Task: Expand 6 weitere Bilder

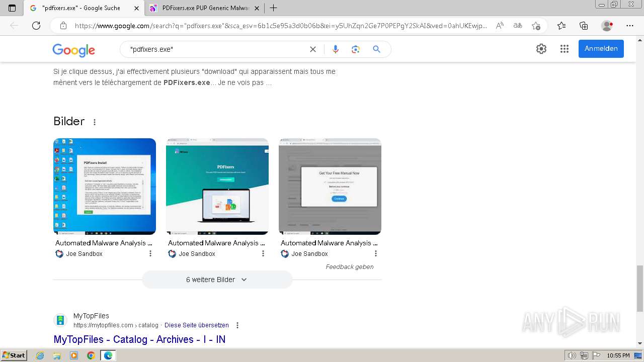Action: tap(217, 280)
